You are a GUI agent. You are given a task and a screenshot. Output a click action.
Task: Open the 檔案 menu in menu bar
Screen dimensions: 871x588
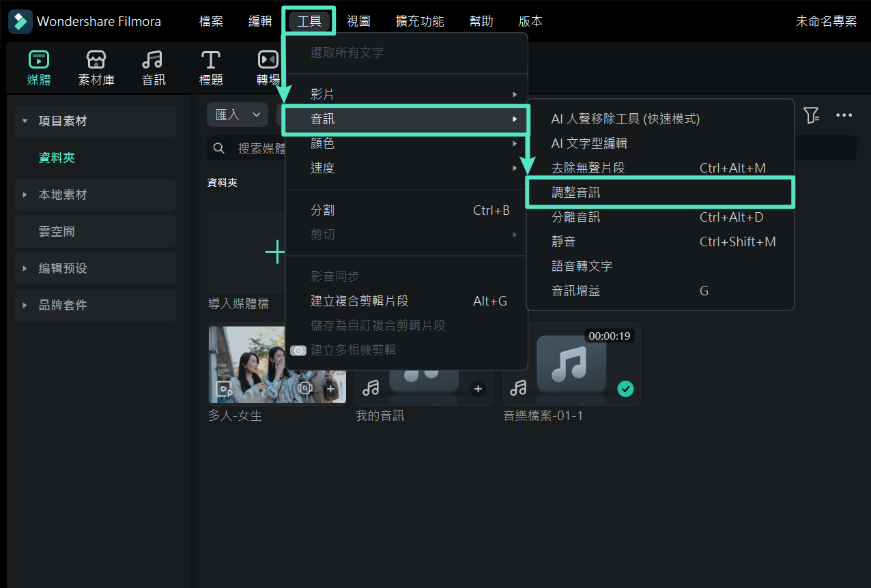tap(211, 21)
